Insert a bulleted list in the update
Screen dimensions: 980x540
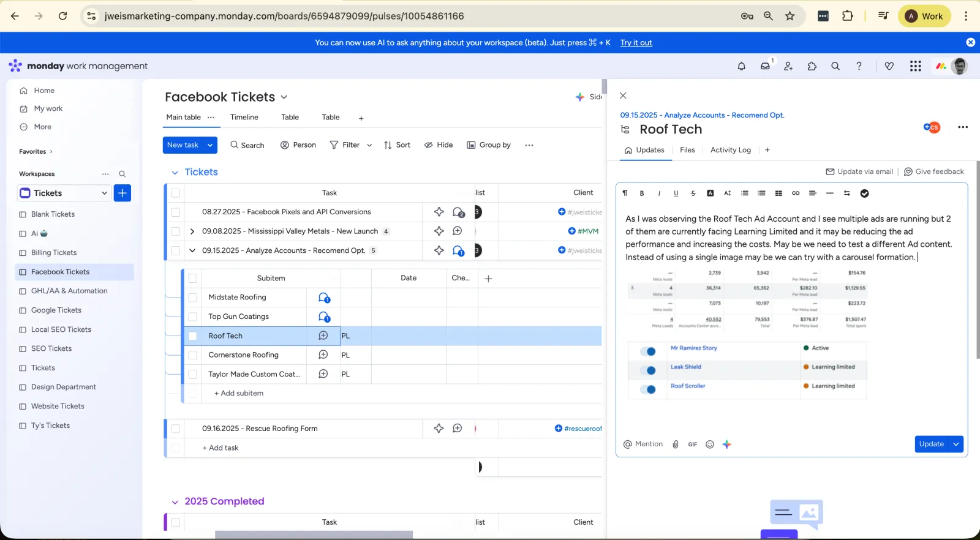[x=761, y=193]
